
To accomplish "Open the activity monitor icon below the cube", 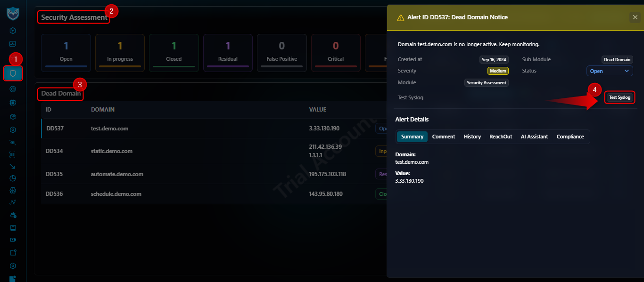I will pos(13,44).
